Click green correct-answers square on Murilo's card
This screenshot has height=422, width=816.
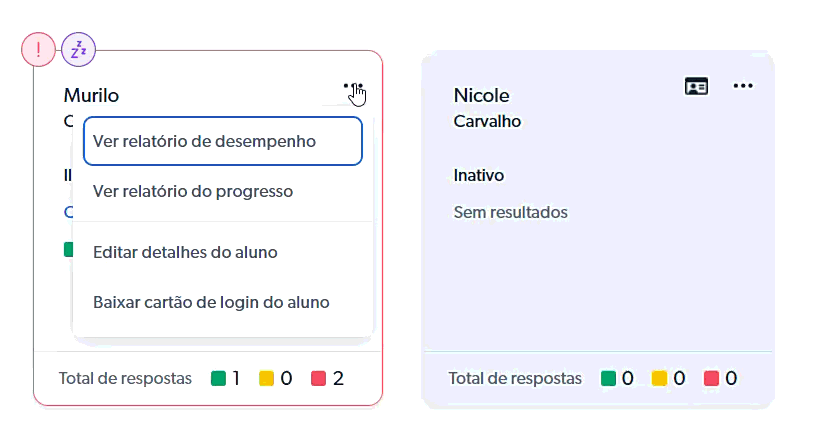pos(218,379)
